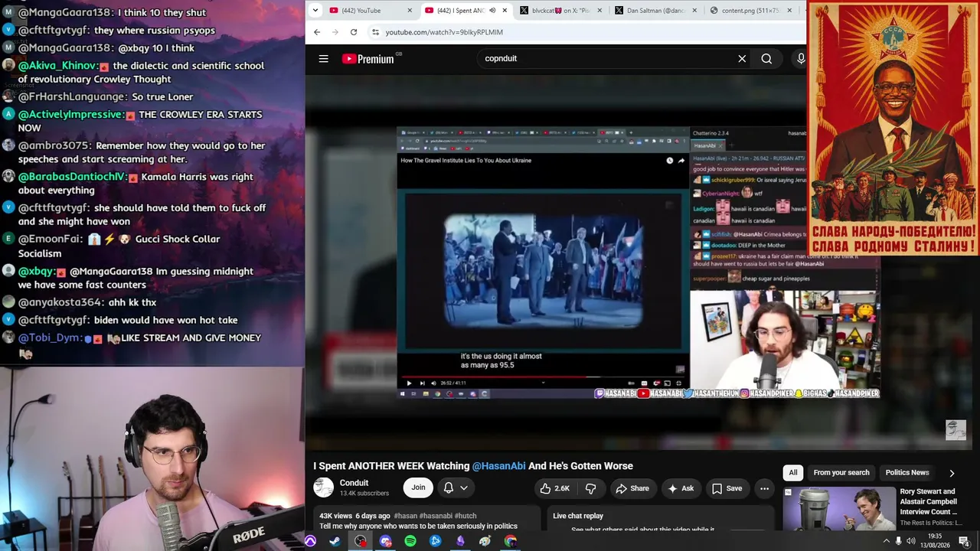This screenshot has width=980, height=551.
Task: Click the play button in inner video
Action: [409, 383]
